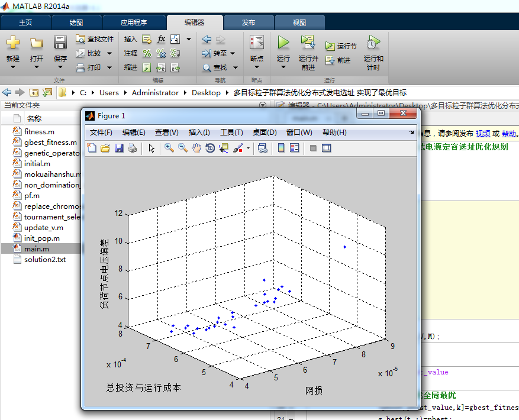Toggle the Pan hand tool in figure
Screen dimensions: 519x420
click(x=196, y=148)
